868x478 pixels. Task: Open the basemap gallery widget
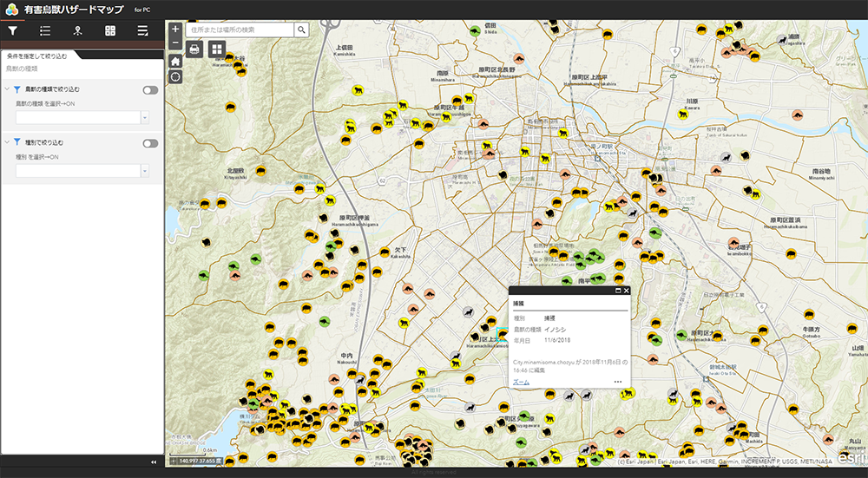215,49
